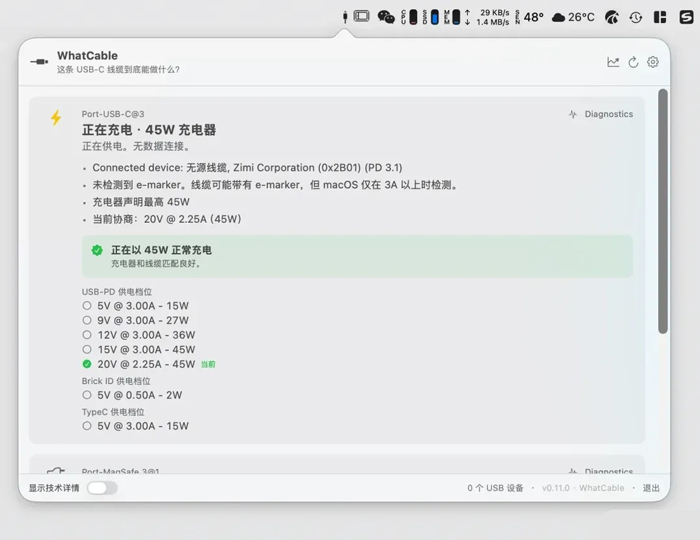Click the 正在充电 · 45W 充电器 heading
The width and height of the screenshot is (700, 540).
coord(149,130)
